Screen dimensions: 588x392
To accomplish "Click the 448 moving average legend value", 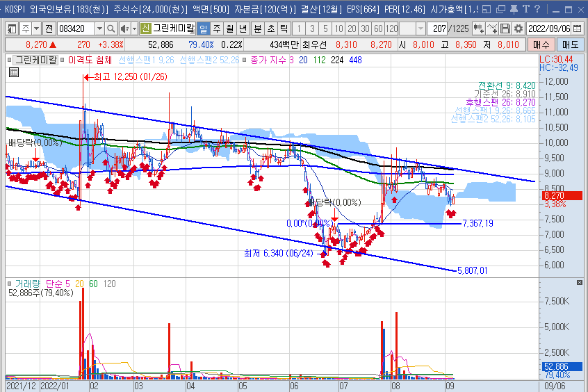I will point(355,60).
